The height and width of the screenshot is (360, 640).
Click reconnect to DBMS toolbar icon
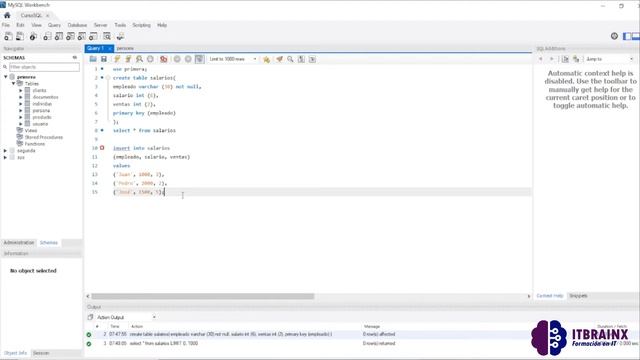pos(120,36)
